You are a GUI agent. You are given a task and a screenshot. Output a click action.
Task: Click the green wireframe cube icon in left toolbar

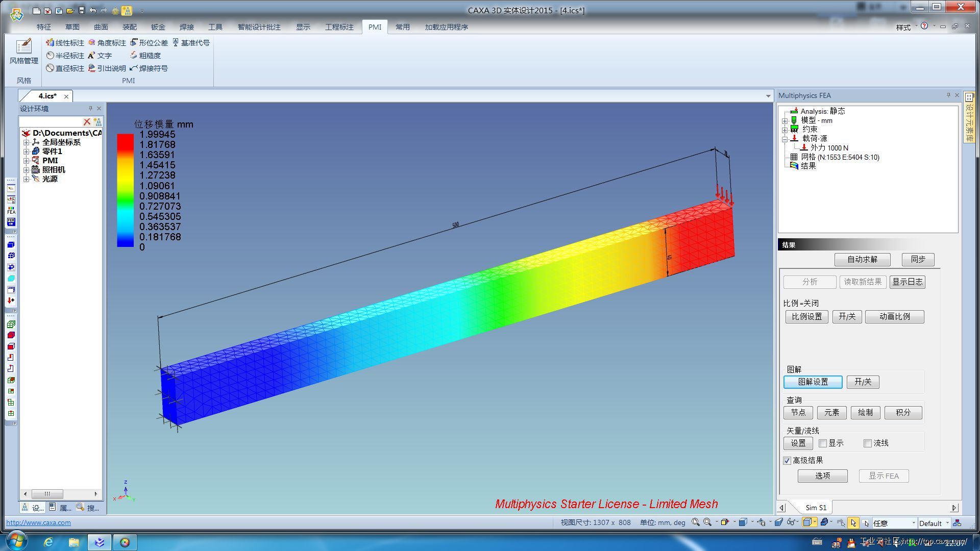pos(11,324)
